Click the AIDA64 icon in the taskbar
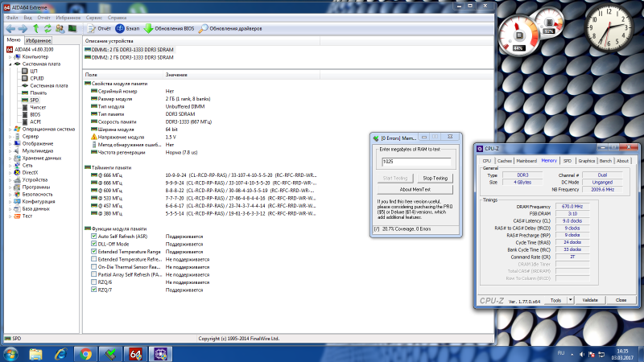 [x=138, y=352]
